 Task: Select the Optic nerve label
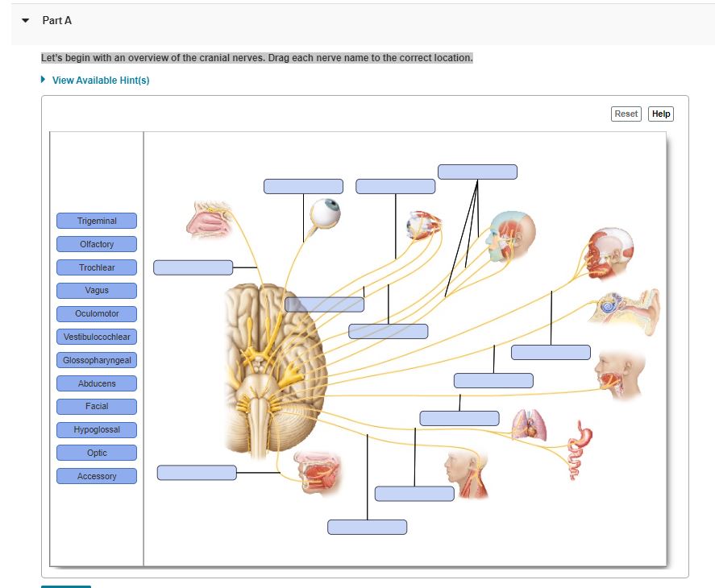(97, 453)
